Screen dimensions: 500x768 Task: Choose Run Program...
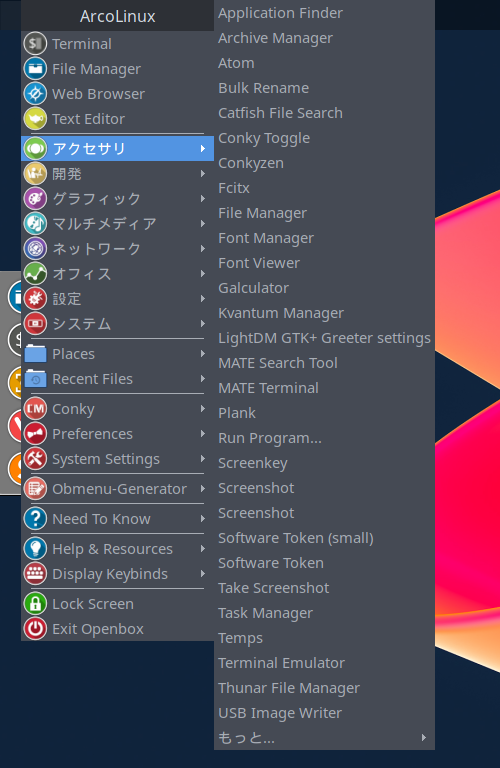coord(324,437)
